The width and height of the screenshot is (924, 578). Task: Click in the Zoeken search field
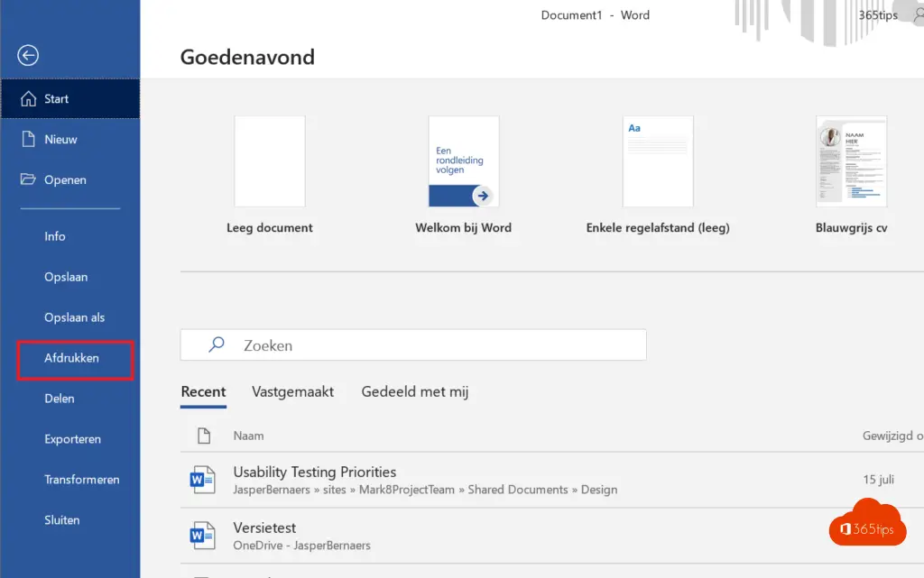[433, 345]
